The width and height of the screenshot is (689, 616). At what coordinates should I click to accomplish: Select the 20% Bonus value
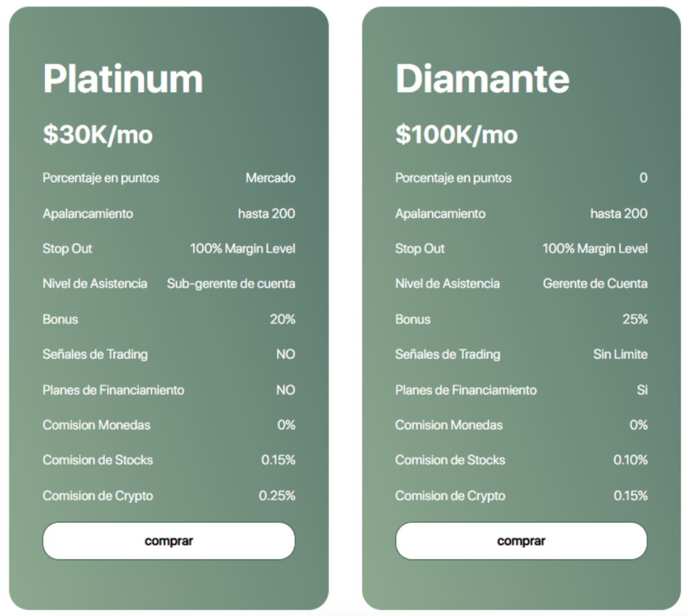pos(283,319)
